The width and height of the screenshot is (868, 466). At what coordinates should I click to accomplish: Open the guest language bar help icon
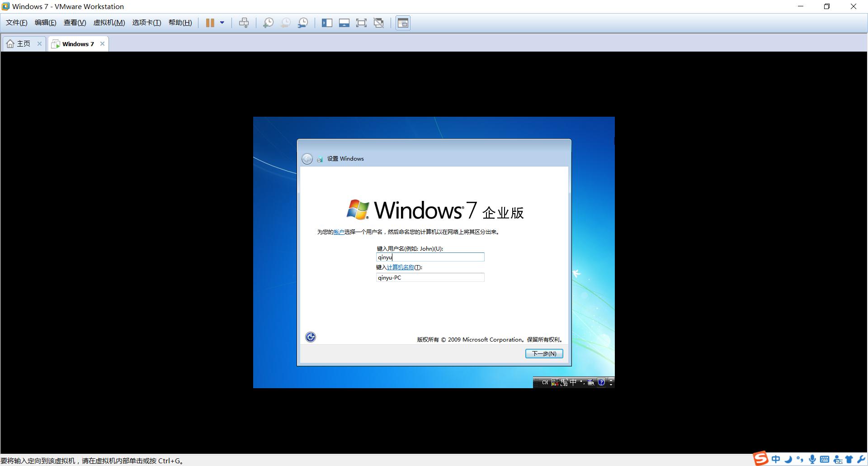coord(601,382)
